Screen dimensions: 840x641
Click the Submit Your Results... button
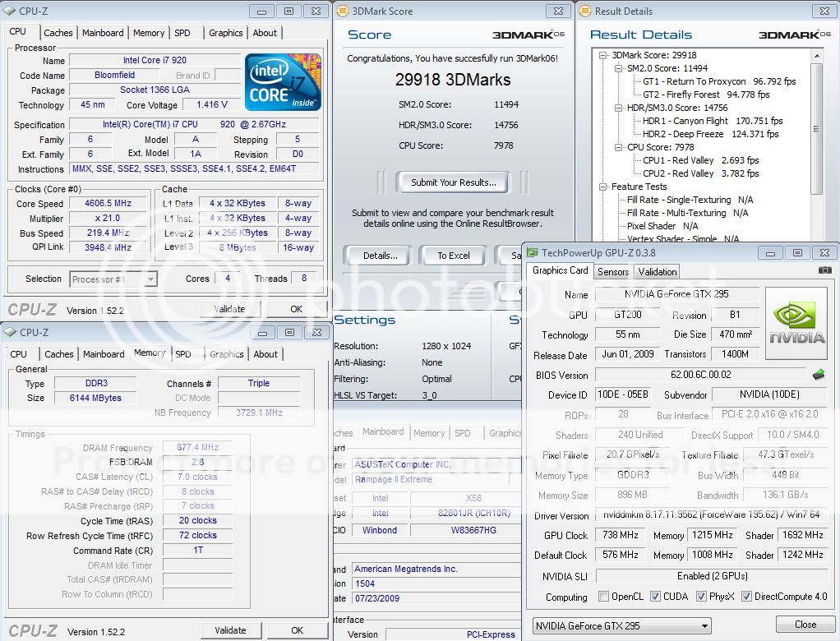(453, 182)
